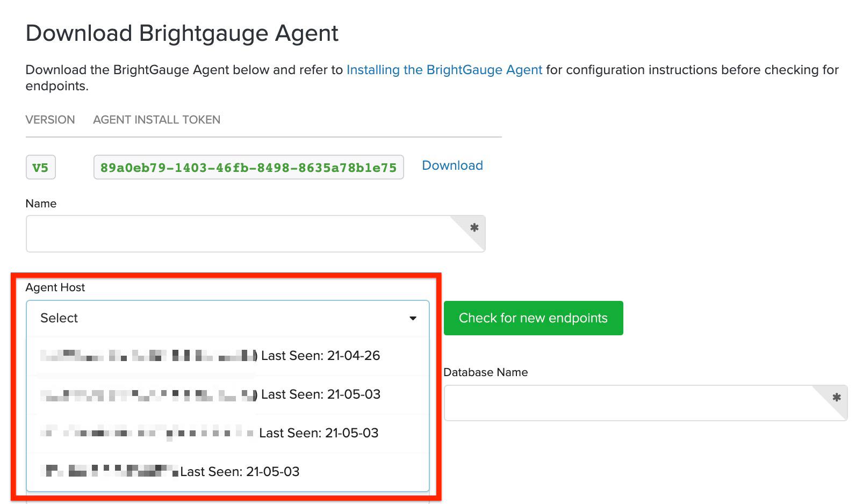Select the agent install token field
Screen dimensions: 863x504
tap(248, 168)
